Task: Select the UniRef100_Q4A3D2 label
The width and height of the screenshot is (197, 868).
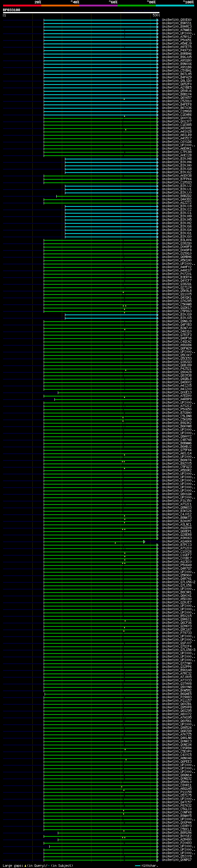Action: point(176,200)
